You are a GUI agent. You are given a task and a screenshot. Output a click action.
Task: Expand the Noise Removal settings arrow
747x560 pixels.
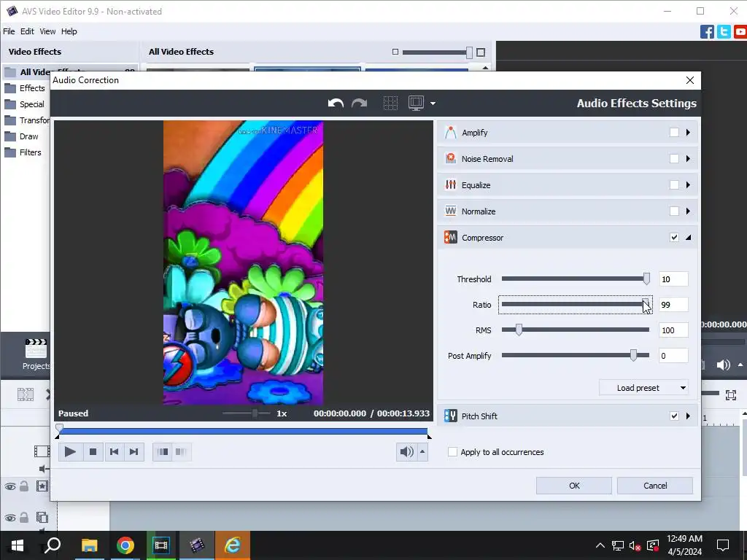(688, 158)
